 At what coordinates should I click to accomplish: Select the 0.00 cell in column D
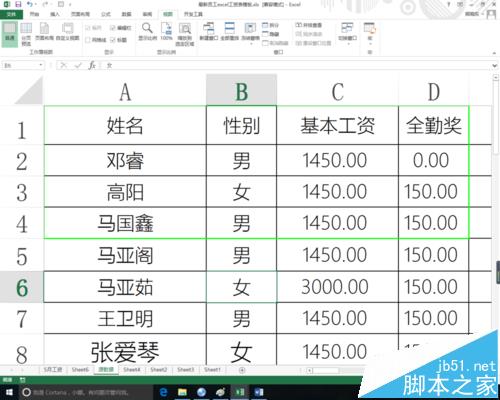tap(433, 160)
